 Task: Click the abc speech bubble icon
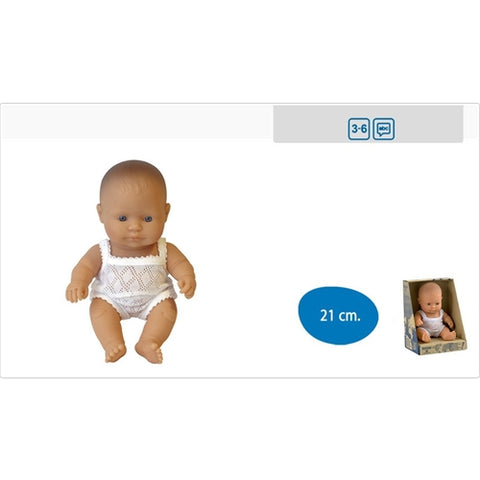click(x=384, y=129)
